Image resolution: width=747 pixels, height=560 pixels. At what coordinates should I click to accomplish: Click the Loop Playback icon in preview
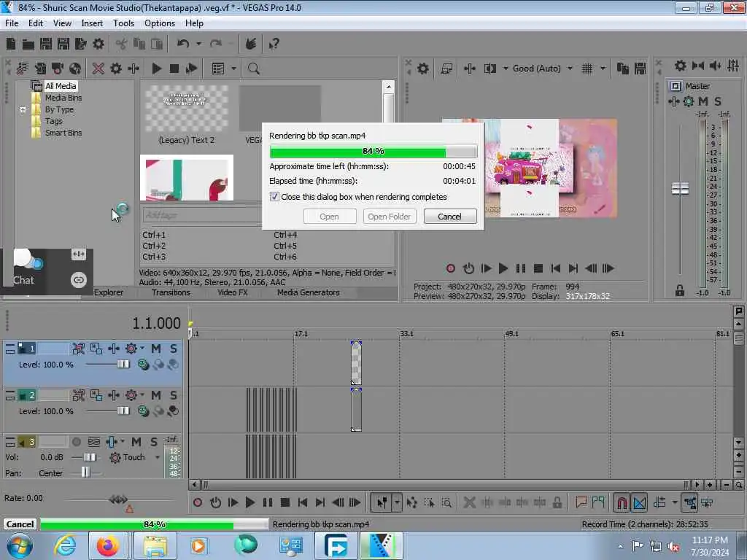click(469, 268)
